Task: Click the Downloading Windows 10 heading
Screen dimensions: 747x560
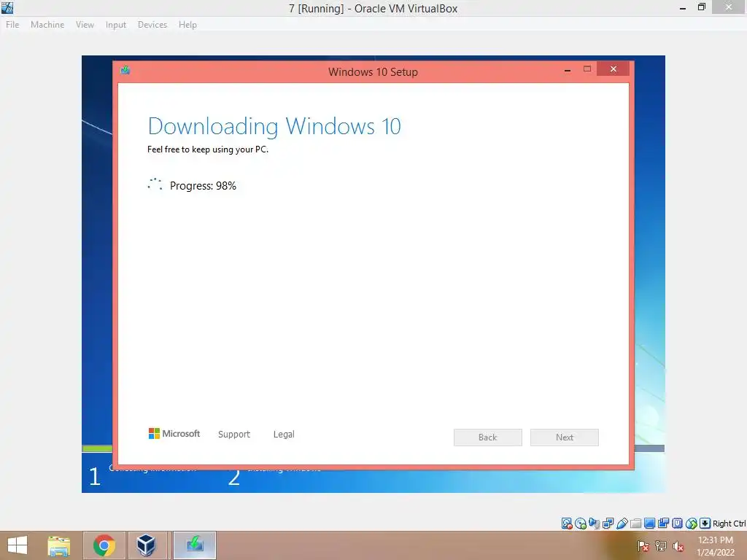Action: (274, 126)
